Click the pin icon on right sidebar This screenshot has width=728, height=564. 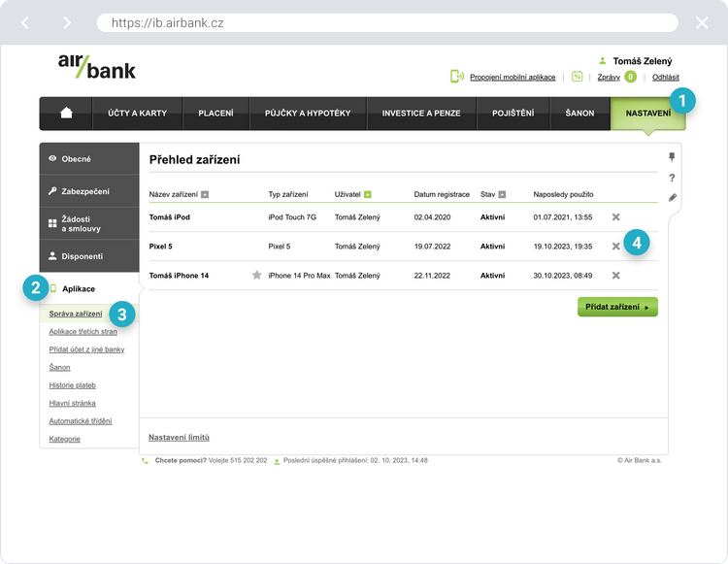pyautogui.click(x=672, y=157)
